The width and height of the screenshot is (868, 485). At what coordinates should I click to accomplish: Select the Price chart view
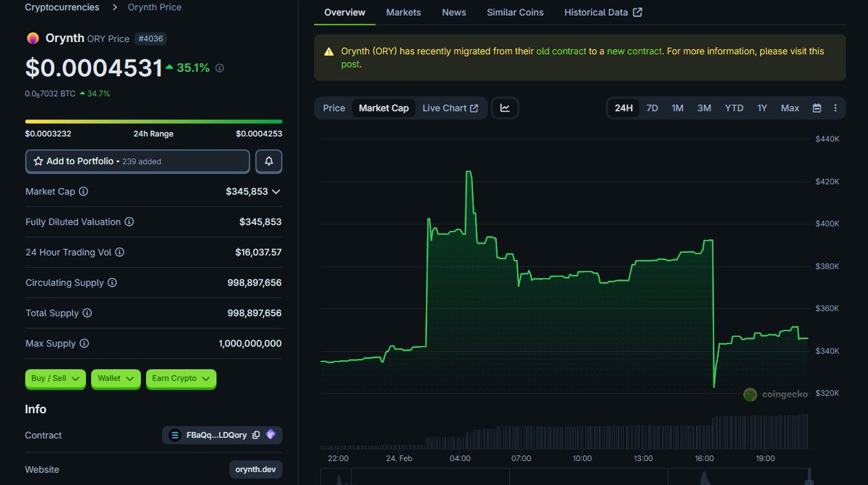pos(334,108)
